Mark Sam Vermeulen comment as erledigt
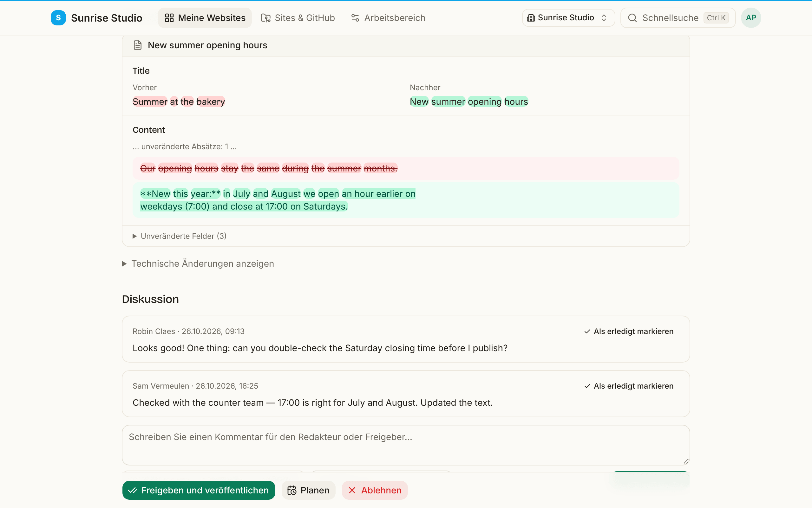This screenshot has width=812, height=508. [628, 386]
